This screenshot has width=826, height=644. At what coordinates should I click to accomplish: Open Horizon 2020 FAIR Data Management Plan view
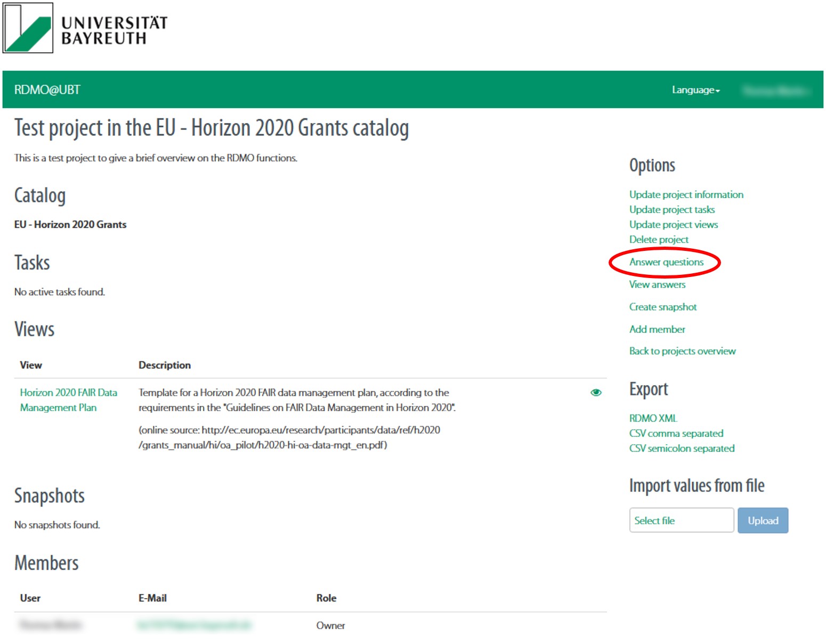pyautogui.click(x=68, y=400)
